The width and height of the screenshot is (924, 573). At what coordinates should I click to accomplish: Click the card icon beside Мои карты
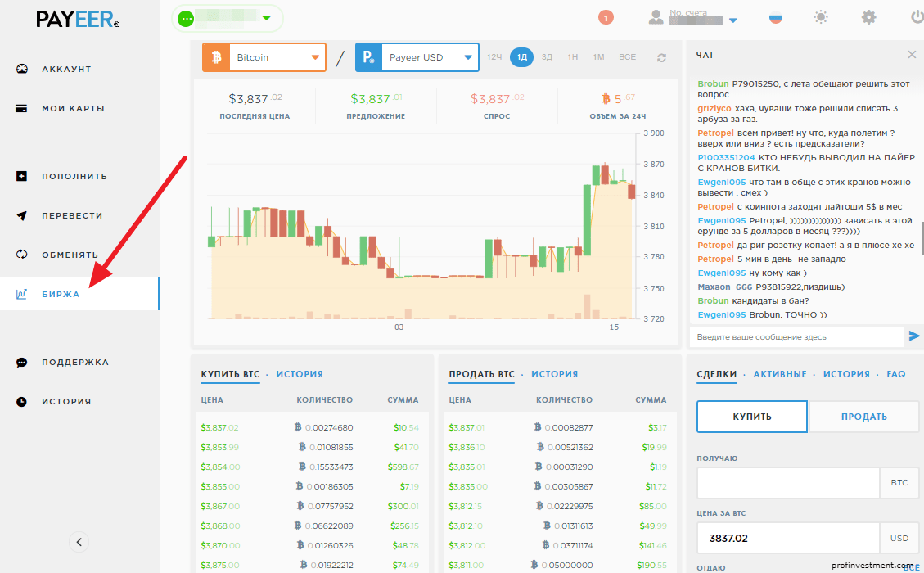[22, 109]
